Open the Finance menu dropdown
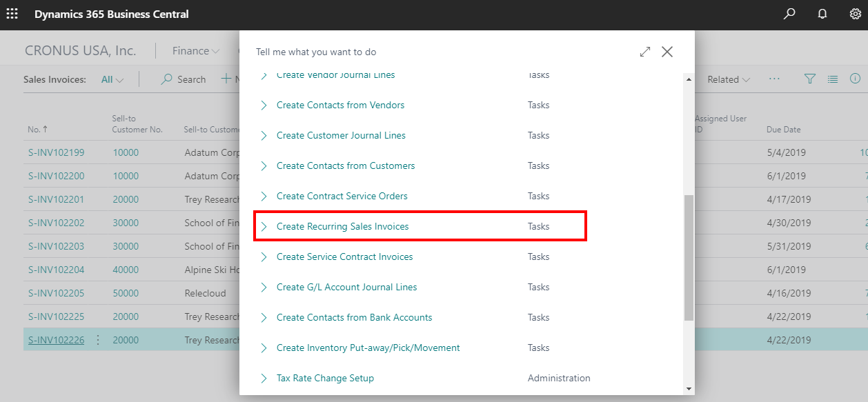 tap(196, 51)
